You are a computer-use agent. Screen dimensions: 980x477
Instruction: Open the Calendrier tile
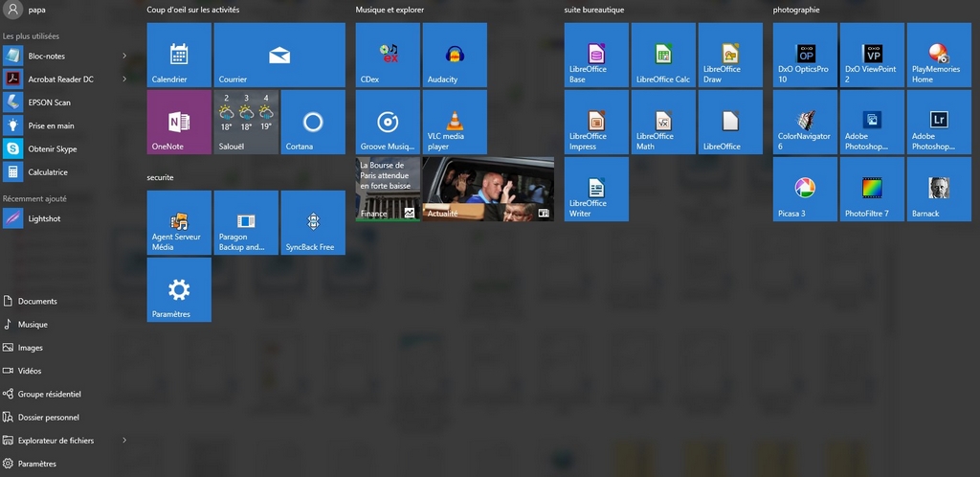(179, 55)
